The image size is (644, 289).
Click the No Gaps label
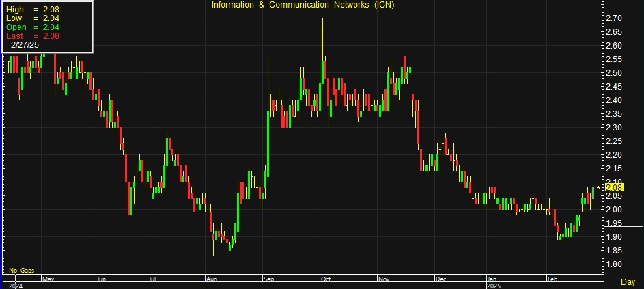click(x=22, y=271)
